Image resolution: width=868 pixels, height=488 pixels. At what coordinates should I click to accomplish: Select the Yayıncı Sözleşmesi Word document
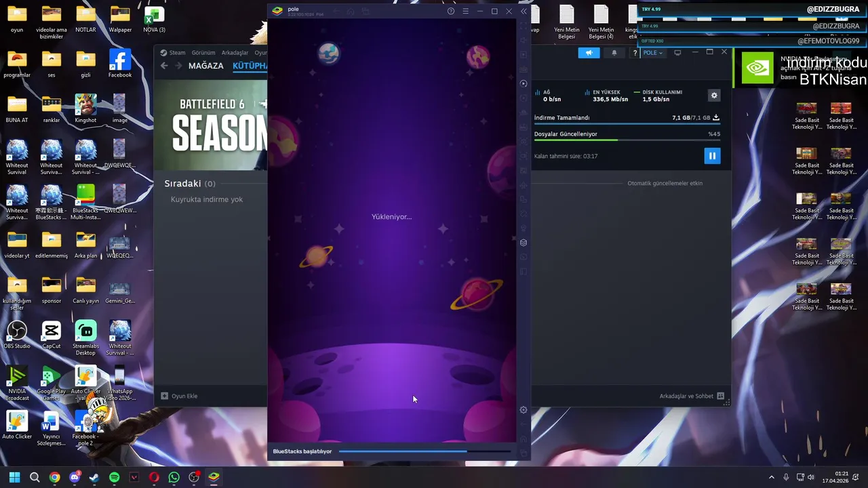[51, 429]
